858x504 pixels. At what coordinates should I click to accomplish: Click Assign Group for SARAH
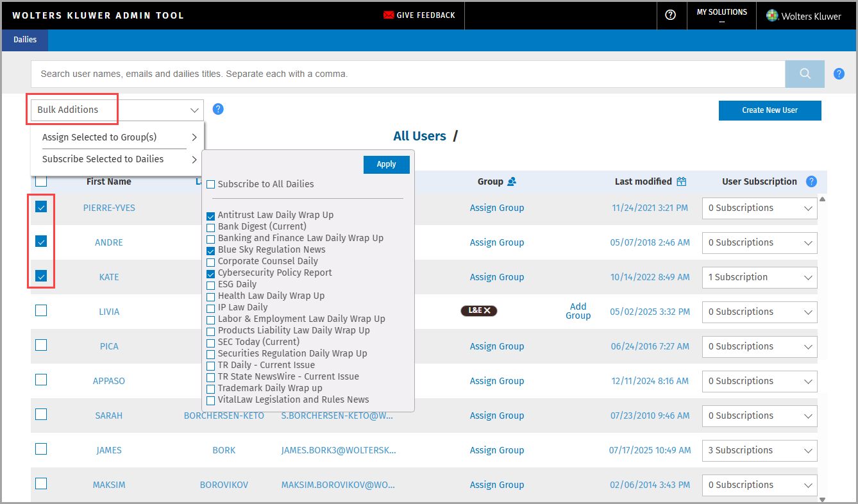pos(497,416)
